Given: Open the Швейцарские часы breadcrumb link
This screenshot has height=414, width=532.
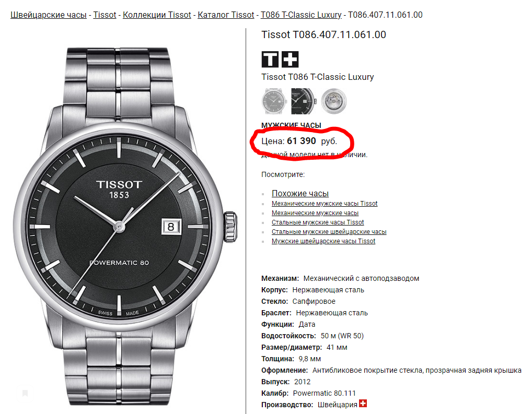Looking at the screenshot, I should [49, 15].
